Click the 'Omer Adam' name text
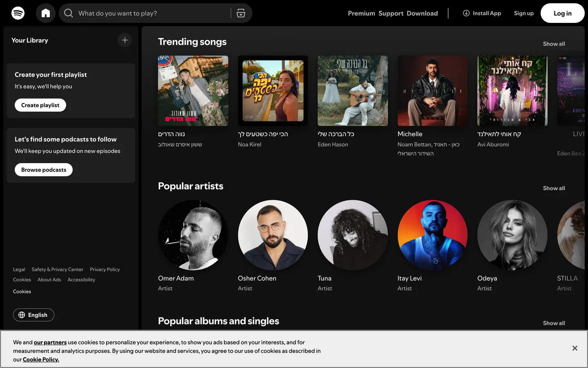The image size is (588, 368). pos(176,278)
